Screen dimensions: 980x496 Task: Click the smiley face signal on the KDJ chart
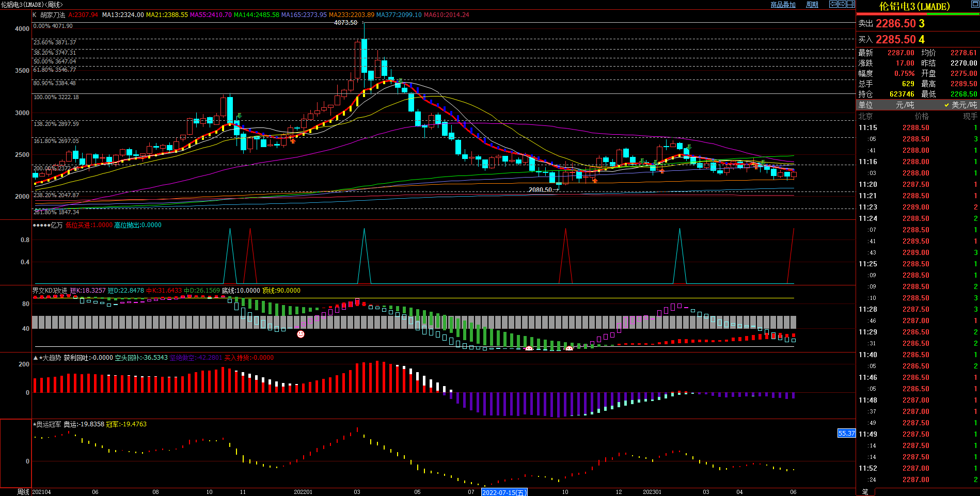301,334
